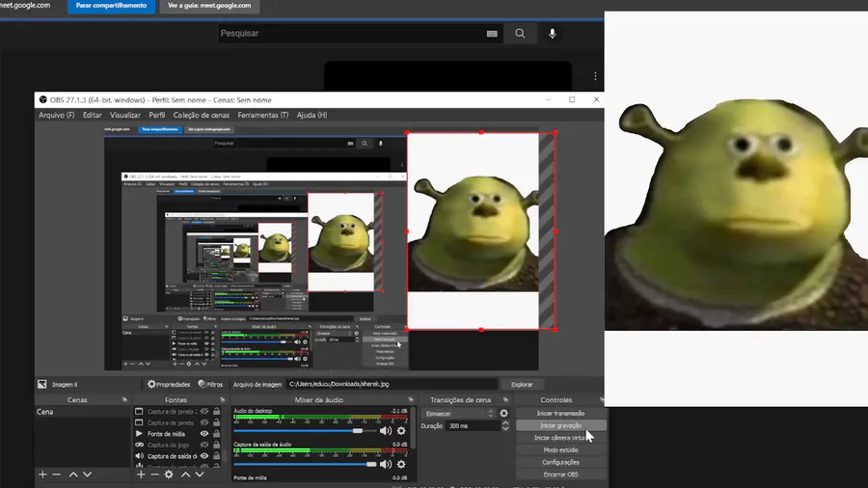Viewport: 868px width, 488px height.
Task: Open Propriedades for Imagem 6 source
Action: pyautogui.click(x=168, y=384)
